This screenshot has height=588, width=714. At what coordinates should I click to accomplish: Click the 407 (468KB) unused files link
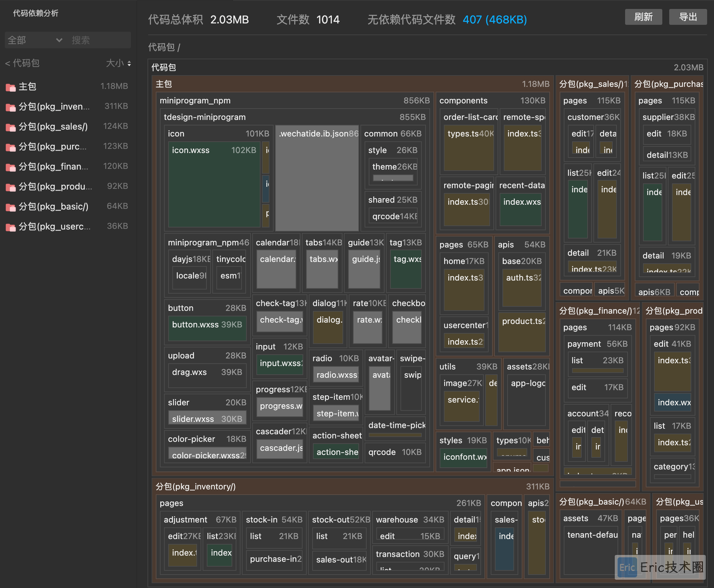[494, 20]
